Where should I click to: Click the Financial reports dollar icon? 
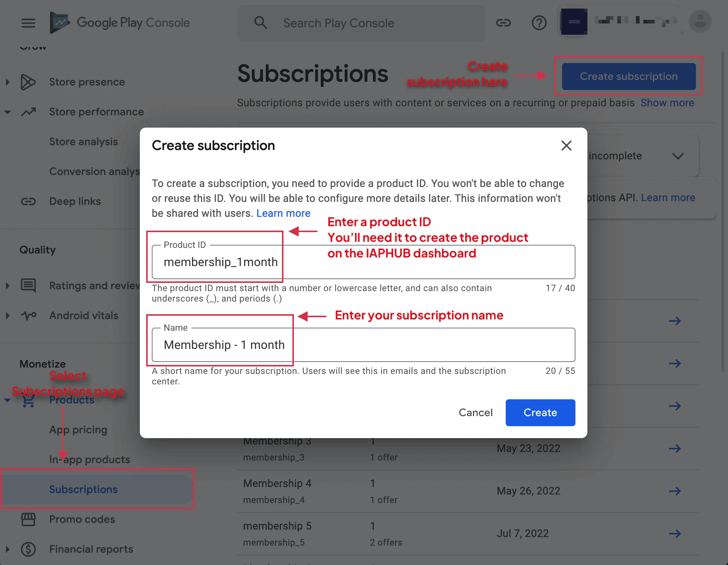tap(28, 549)
